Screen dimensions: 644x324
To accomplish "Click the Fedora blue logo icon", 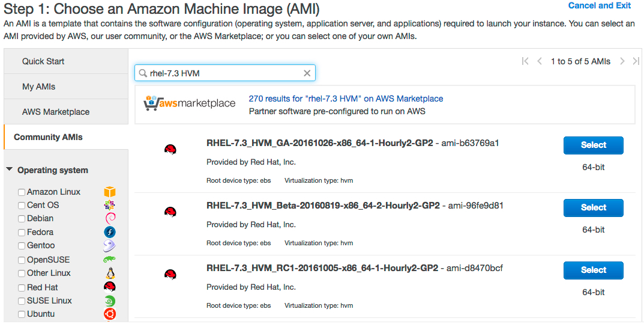I will coord(109,232).
